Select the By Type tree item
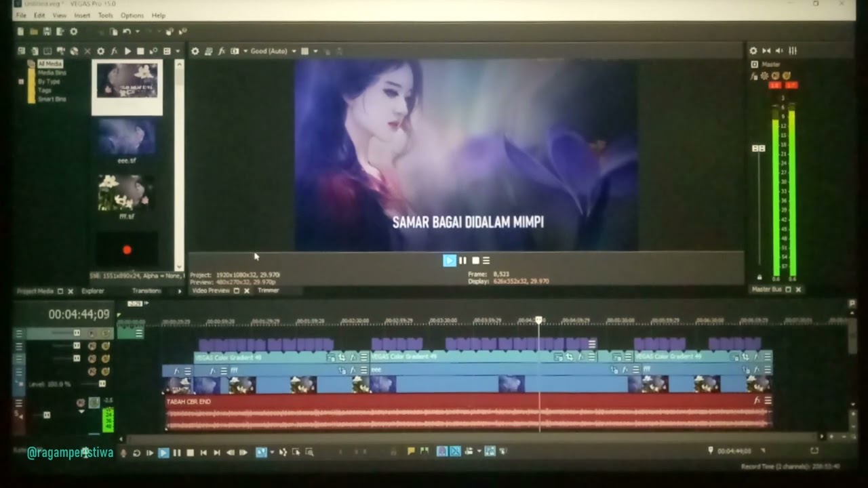 [x=49, y=81]
